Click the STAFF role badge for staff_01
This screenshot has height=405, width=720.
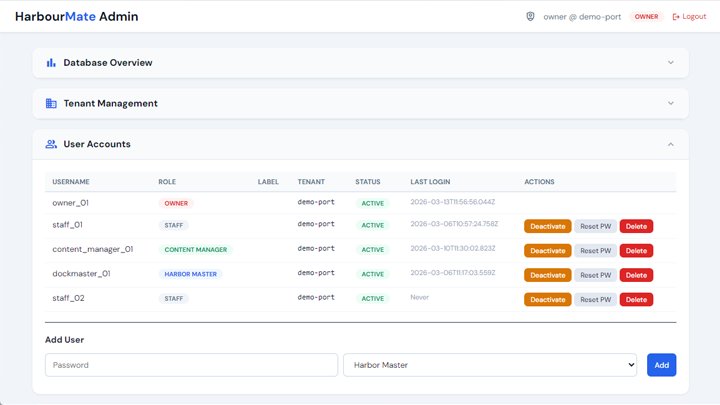(x=174, y=225)
